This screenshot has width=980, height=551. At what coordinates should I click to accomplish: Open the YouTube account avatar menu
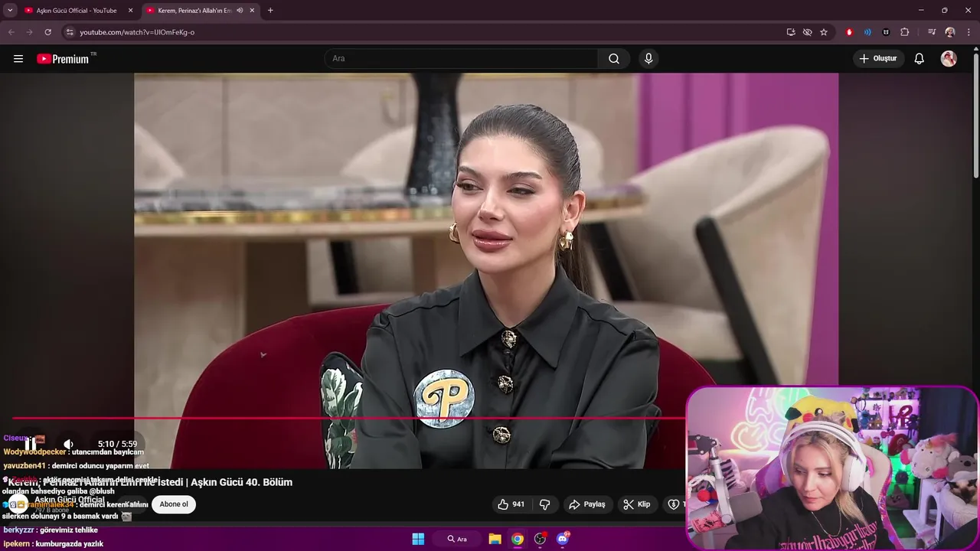[949, 59]
